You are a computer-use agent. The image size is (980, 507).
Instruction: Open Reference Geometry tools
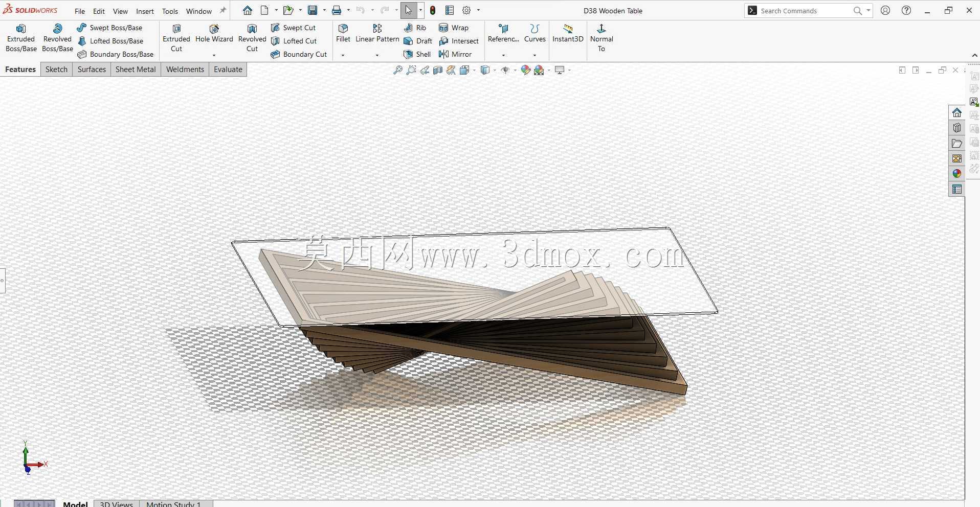click(x=504, y=34)
